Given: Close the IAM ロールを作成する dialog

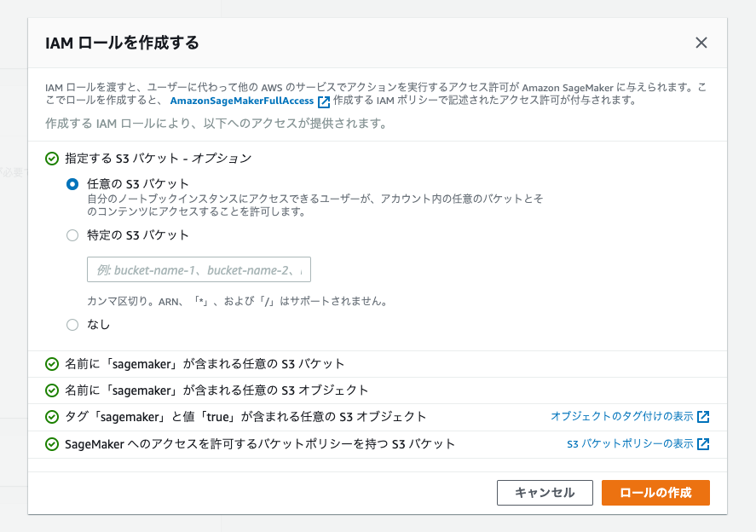Looking at the screenshot, I should tap(701, 43).
